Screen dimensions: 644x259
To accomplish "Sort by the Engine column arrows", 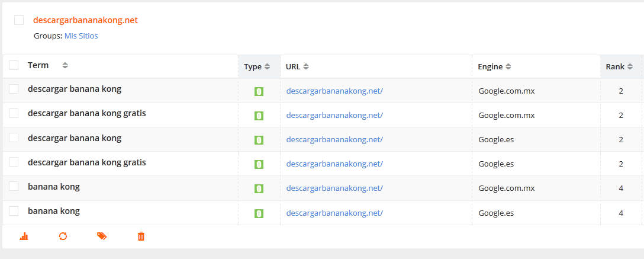I will point(508,66).
